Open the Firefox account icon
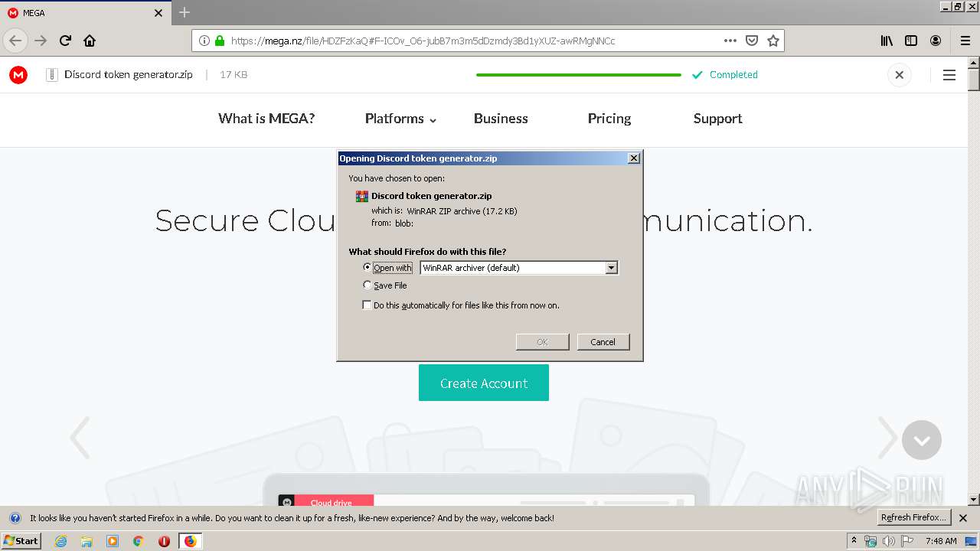The width and height of the screenshot is (980, 551). 936,41
